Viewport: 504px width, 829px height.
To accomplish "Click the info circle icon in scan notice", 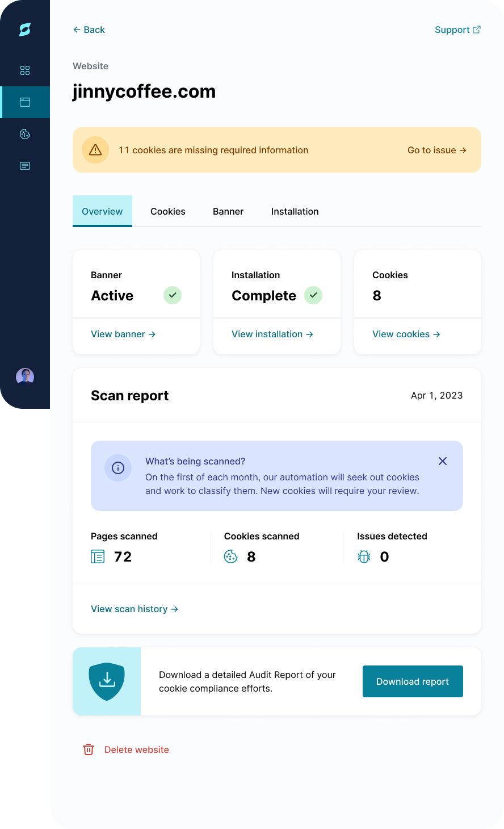I will point(118,468).
